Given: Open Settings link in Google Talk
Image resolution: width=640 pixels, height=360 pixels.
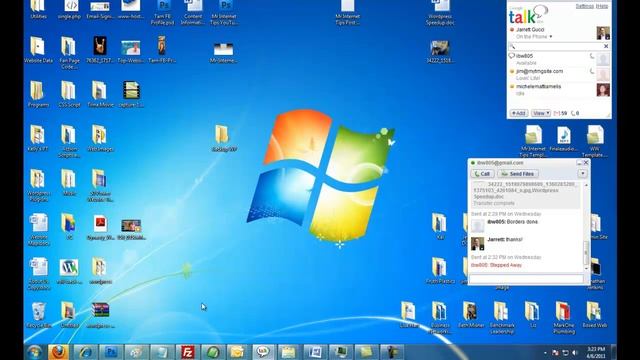Looking at the screenshot, I should pyautogui.click(x=584, y=6).
